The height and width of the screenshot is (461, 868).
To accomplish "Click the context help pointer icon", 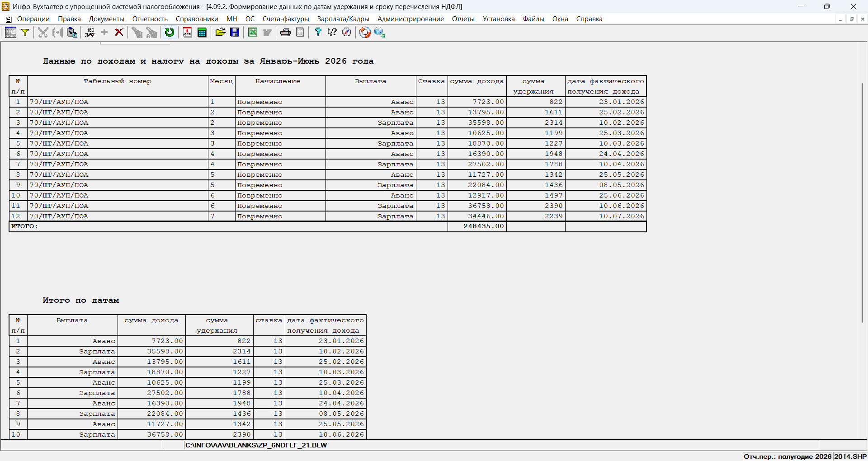I will point(332,33).
